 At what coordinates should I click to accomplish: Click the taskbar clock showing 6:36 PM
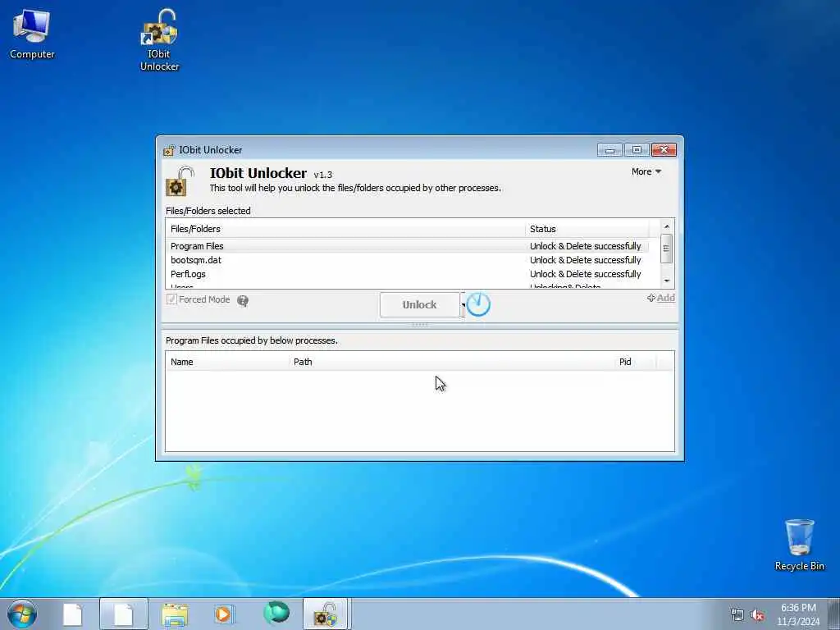pyautogui.click(x=798, y=614)
